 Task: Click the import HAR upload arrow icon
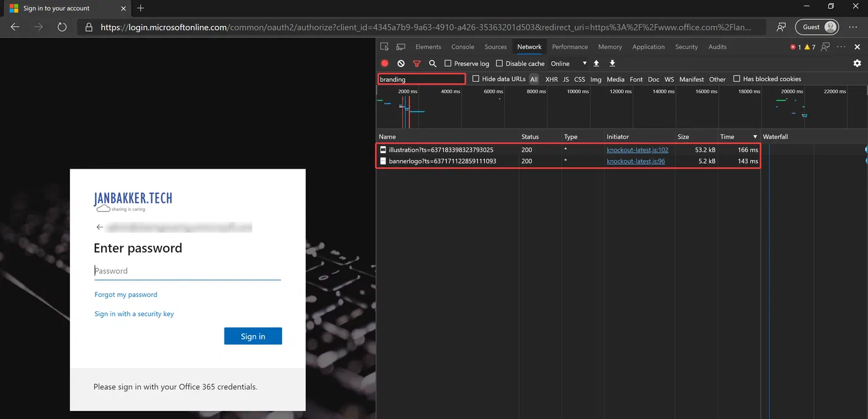click(x=596, y=63)
